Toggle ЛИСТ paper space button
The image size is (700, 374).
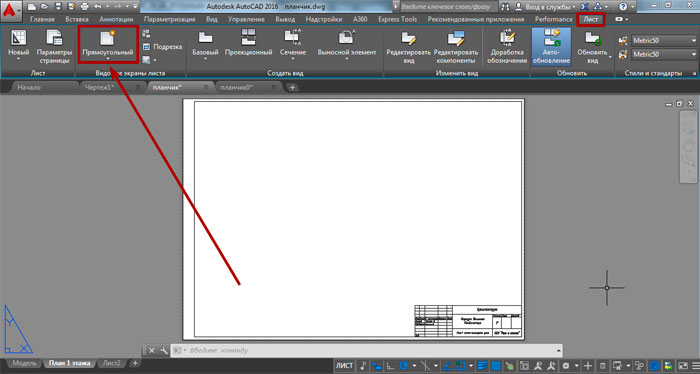344,366
